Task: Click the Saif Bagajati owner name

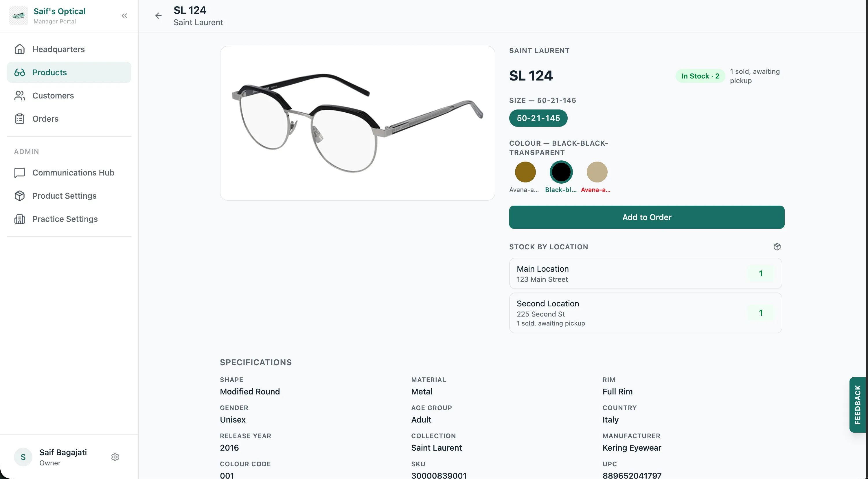Action: click(63, 452)
